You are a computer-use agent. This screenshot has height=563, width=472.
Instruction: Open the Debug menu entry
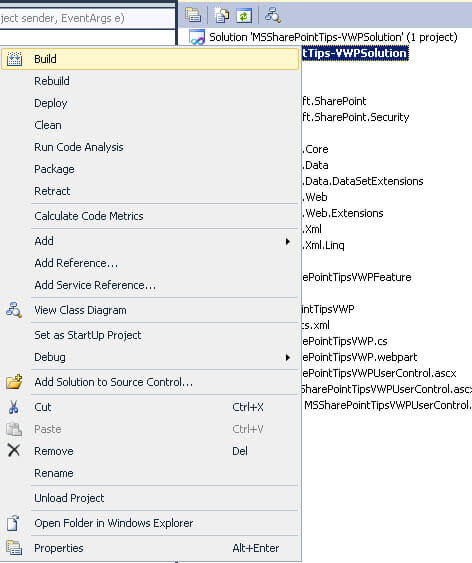[x=150, y=357]
